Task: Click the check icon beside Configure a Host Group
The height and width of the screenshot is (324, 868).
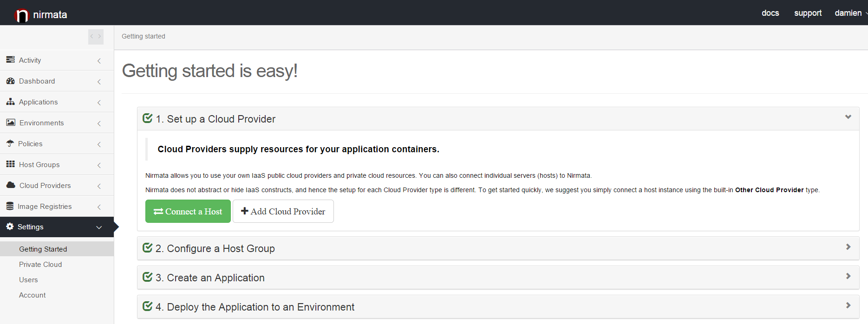Action: tap(148, 248)
